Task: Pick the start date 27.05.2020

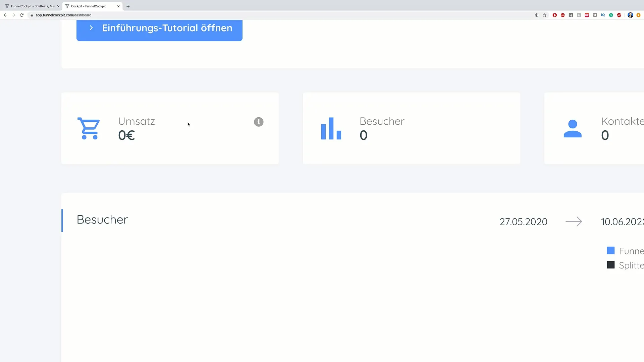Action: tap(524, 222)
